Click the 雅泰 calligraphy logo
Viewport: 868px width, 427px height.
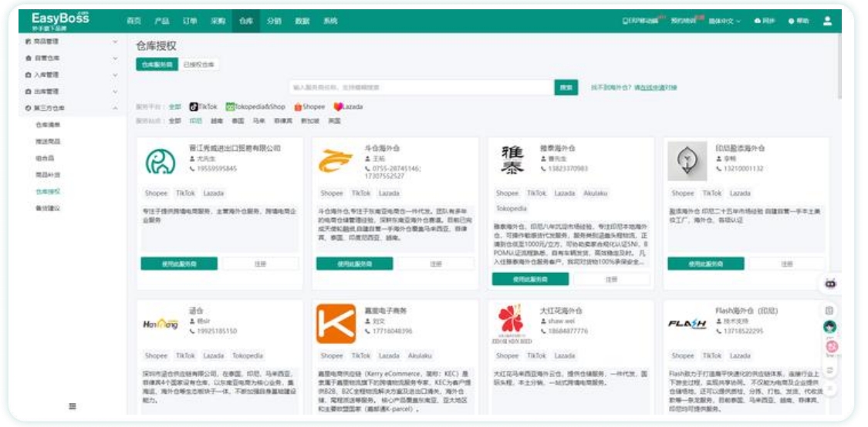(x=512, y=160)
